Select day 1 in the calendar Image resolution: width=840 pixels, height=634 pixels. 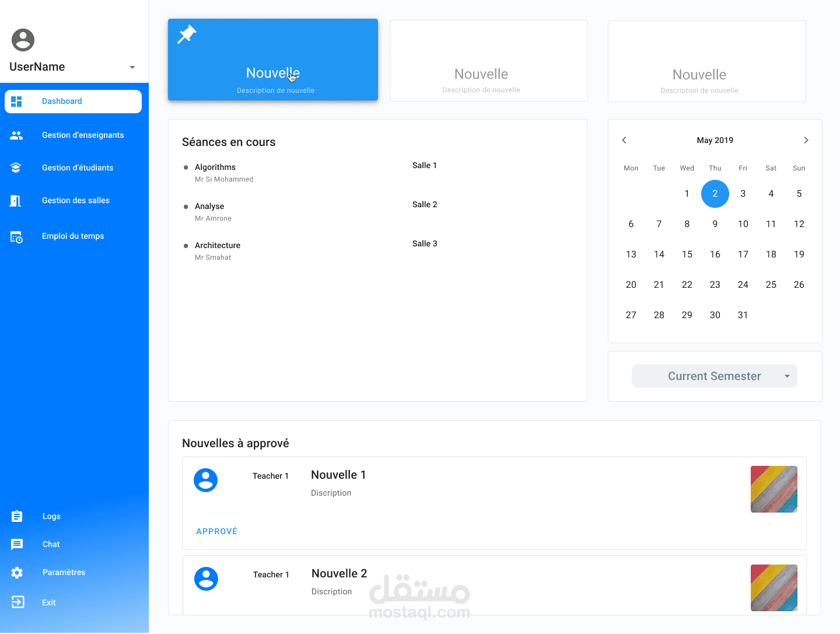click(687, 194)
